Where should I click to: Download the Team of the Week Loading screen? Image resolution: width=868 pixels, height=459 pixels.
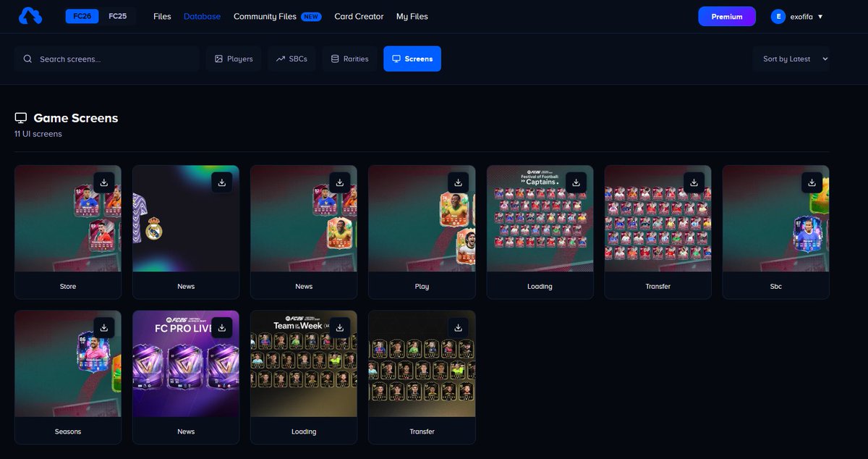tap(340, 328)
